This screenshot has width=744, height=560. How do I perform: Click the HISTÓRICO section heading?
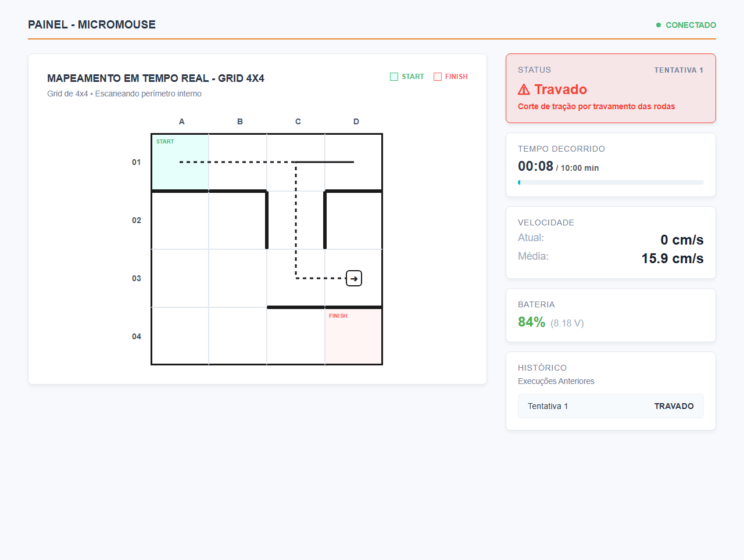tap(542, 368)
